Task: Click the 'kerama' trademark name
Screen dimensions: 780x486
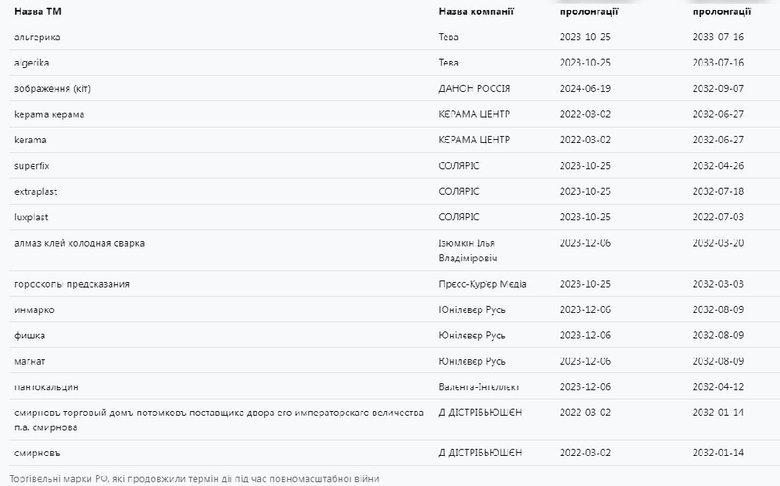Action: [30, 140]
